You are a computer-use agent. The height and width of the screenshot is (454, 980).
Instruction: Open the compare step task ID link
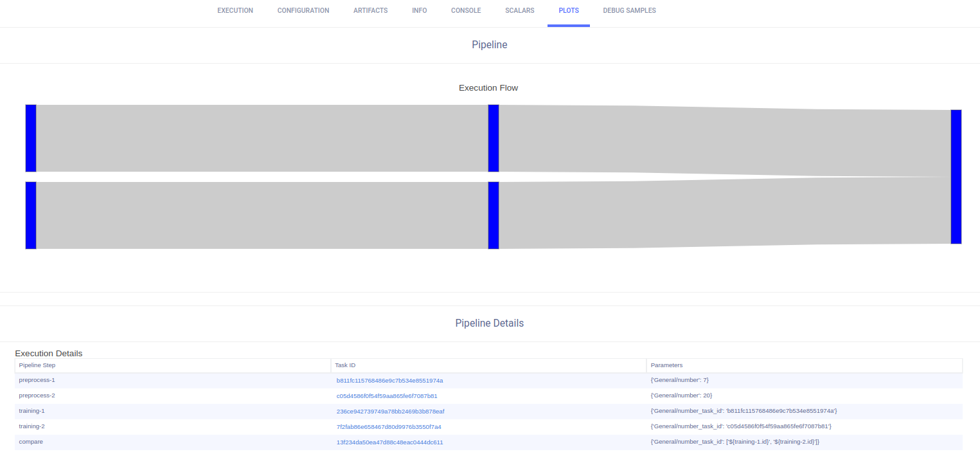pos(389,442)
